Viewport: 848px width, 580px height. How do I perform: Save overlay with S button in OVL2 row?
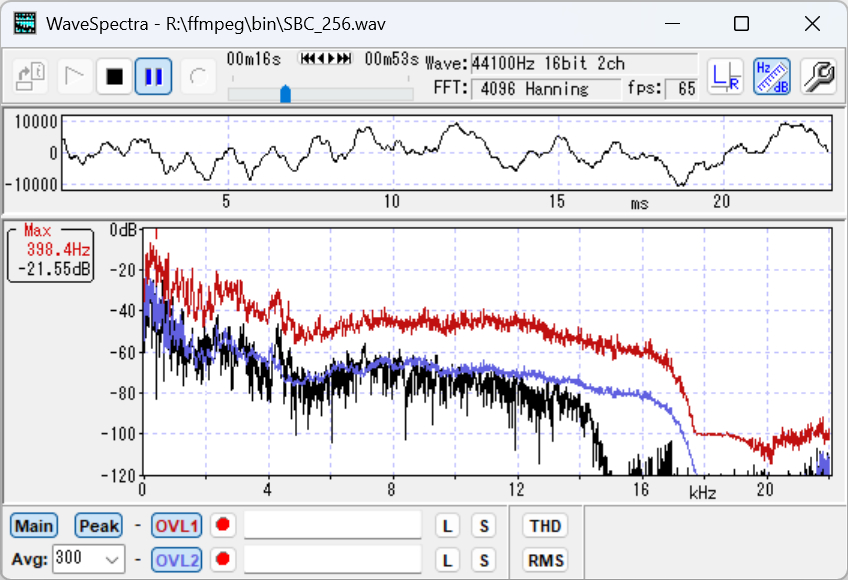(484, 560)
